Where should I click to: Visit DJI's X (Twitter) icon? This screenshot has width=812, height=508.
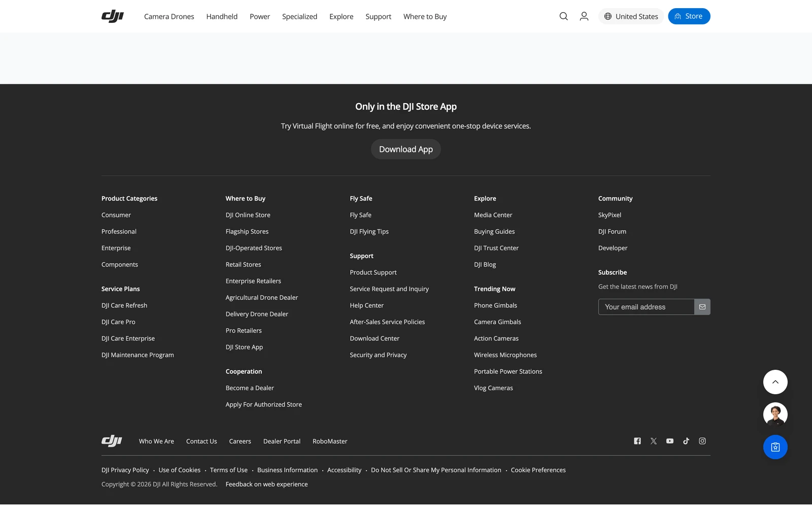click(654, 441)
